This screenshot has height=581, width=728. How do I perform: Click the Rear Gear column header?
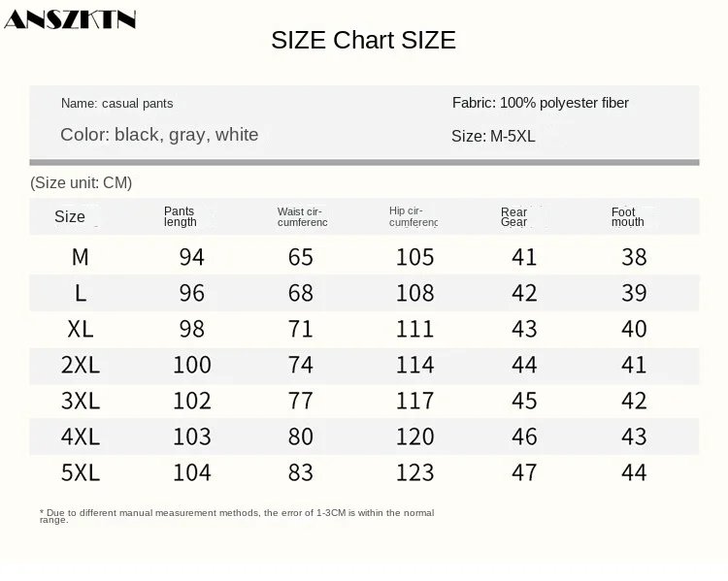click(x=513, y=216)
